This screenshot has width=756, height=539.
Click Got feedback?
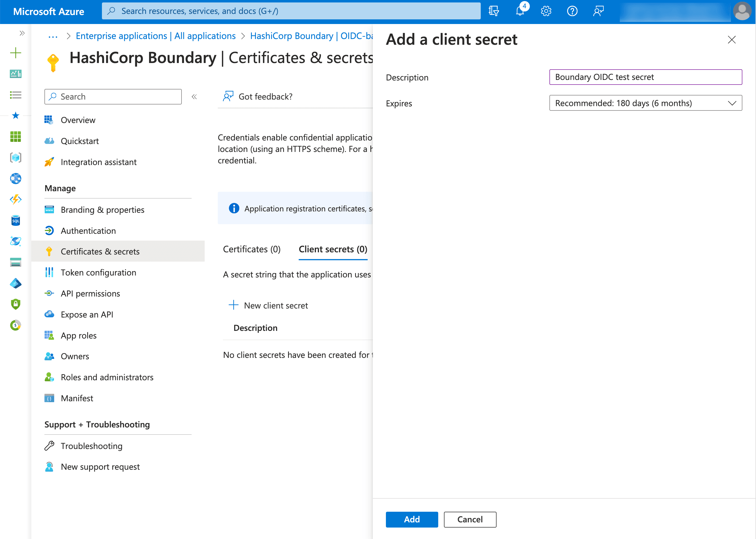258,97
